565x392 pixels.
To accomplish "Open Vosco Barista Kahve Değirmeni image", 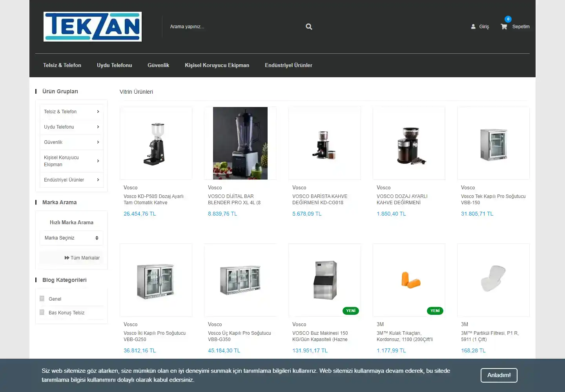I will point(325,143).
